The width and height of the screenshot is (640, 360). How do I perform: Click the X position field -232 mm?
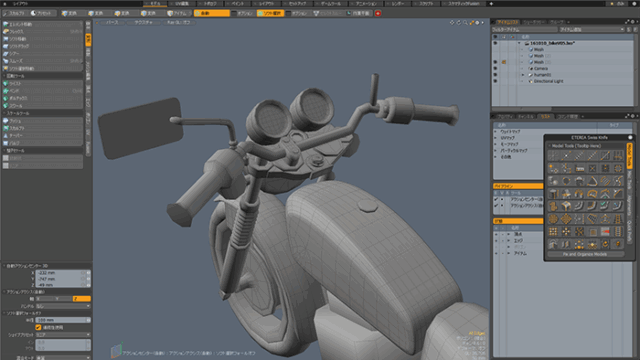[60, 273]
